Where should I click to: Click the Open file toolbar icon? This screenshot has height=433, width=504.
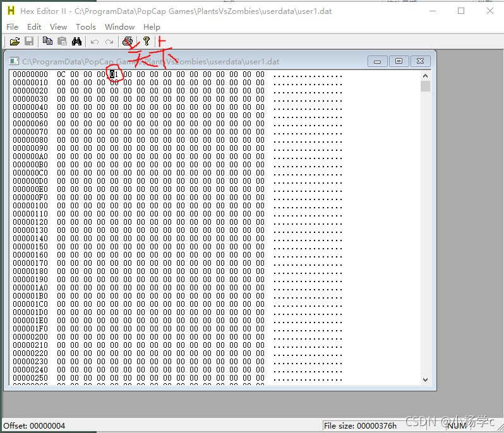click(x=15, y=42)
